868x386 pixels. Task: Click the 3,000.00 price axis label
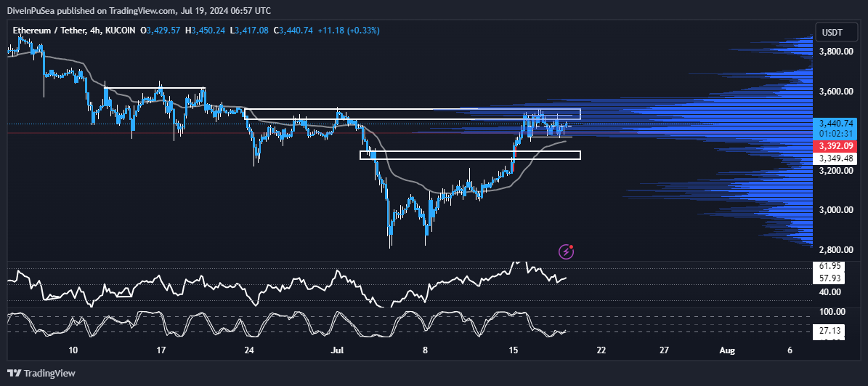tap(837, 210)
